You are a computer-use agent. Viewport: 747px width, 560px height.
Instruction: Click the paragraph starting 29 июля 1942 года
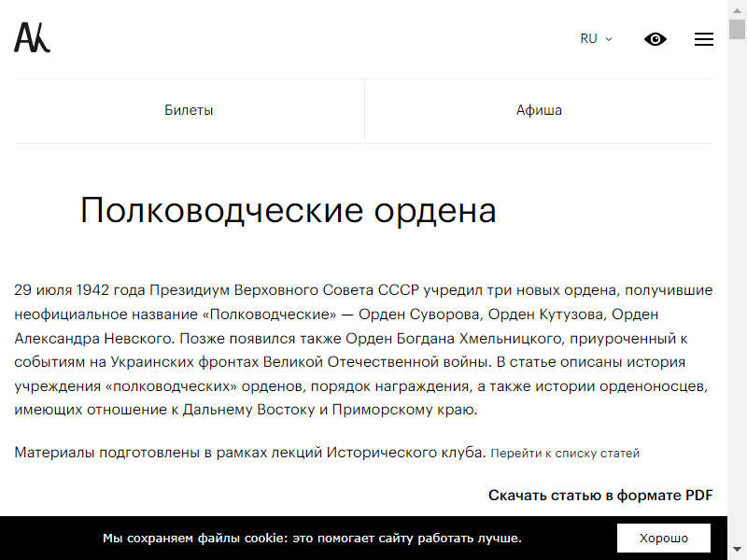pos(363,349)
